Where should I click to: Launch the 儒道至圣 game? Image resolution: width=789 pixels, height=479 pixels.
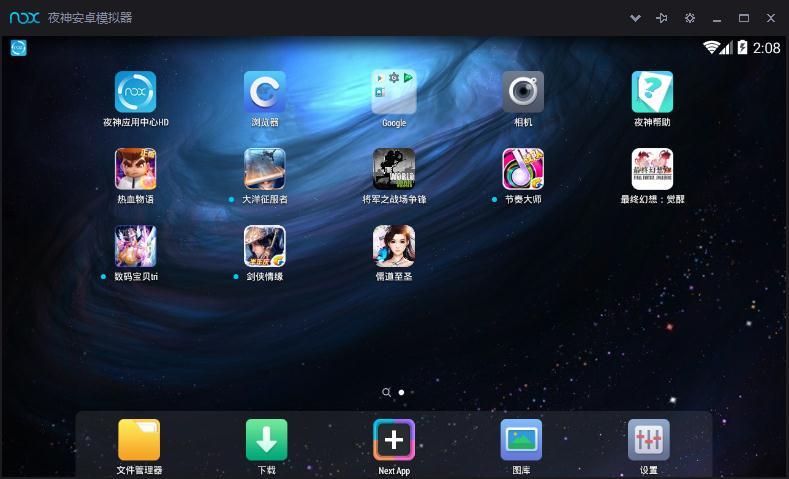click(x=394, y=246)
